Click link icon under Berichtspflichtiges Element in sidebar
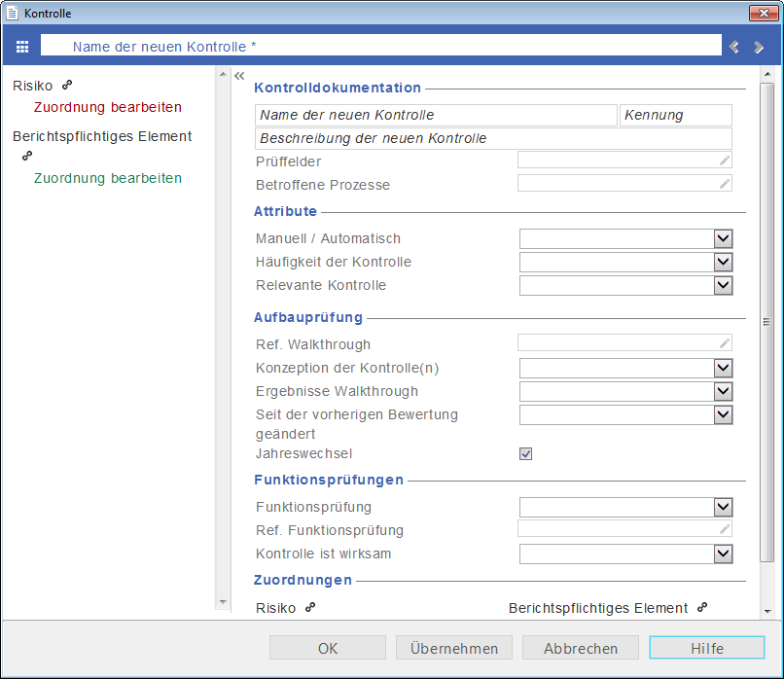Image resolution: width=784 pixels, height=679 pixels. pyautogui.click(x=27, y=156)
